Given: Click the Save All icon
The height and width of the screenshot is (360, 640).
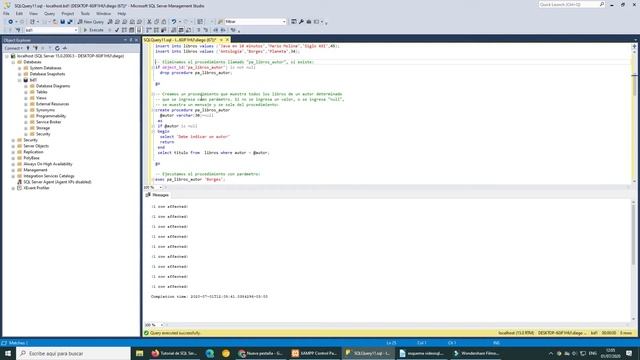Looking at the screenshot, I should (x=70, y=22).
